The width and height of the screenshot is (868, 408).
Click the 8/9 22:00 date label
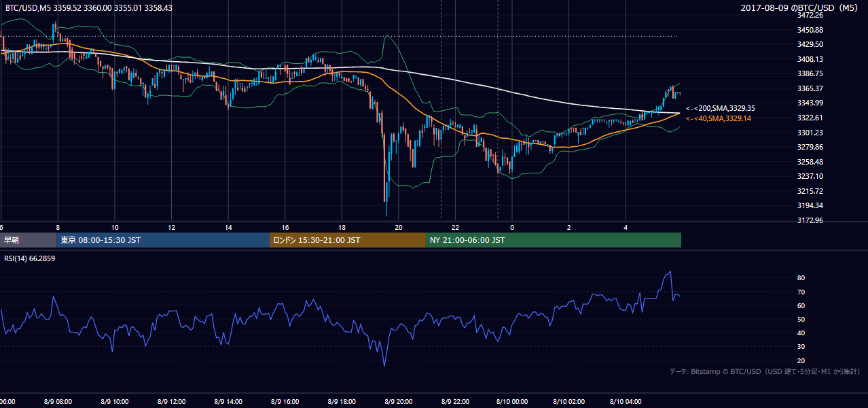coord(455,402)
